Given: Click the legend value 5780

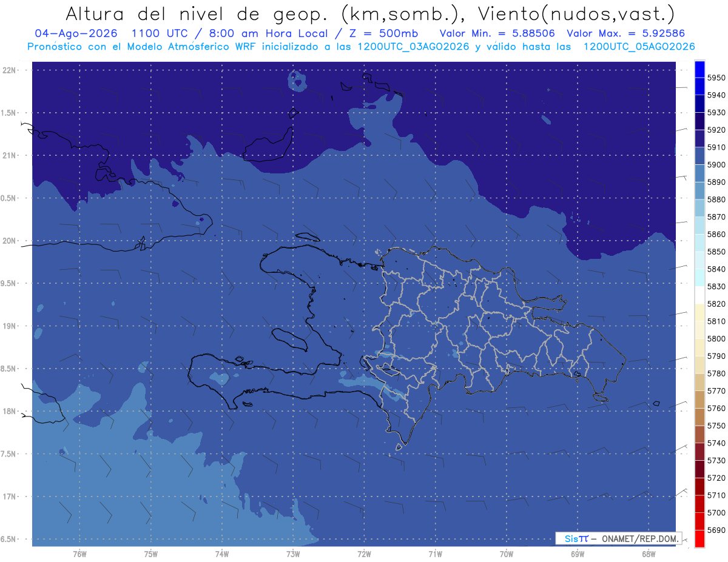Looking at the screenshot, I should point(716,373).
